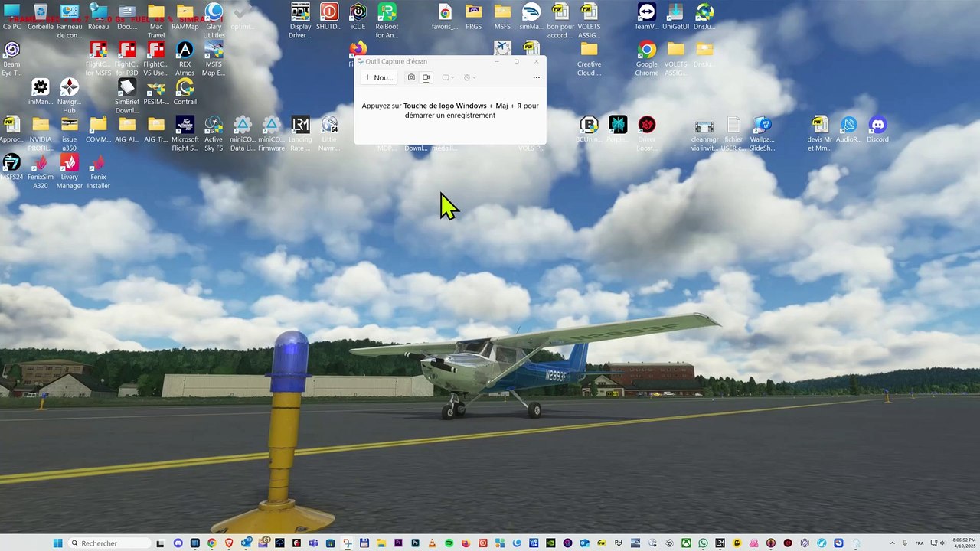Click the Nouveau capture button in Snipping Tool
The width and height of the screenshot is (980, 551).
379,77
